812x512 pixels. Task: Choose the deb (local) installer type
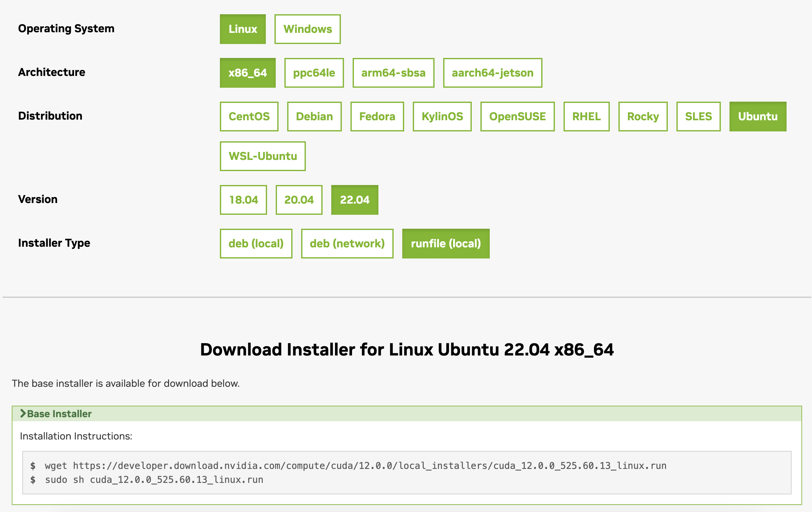pos(256,243)
